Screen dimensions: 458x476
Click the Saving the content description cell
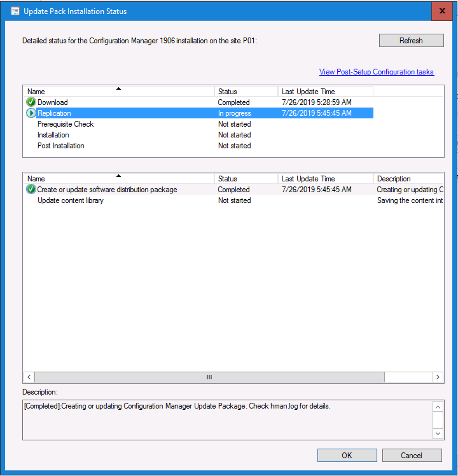pyautogui.click(x=410, y=200)
